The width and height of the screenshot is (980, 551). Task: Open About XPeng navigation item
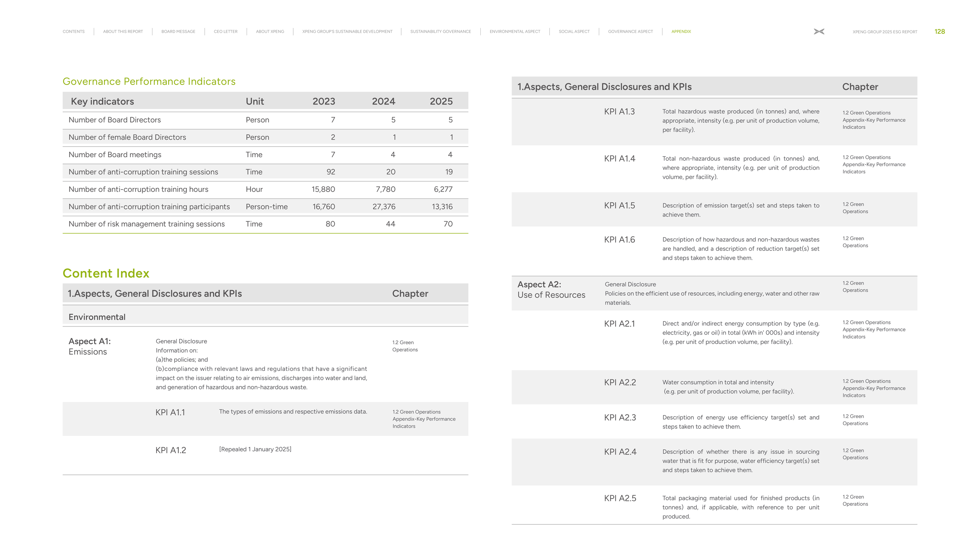270,32
